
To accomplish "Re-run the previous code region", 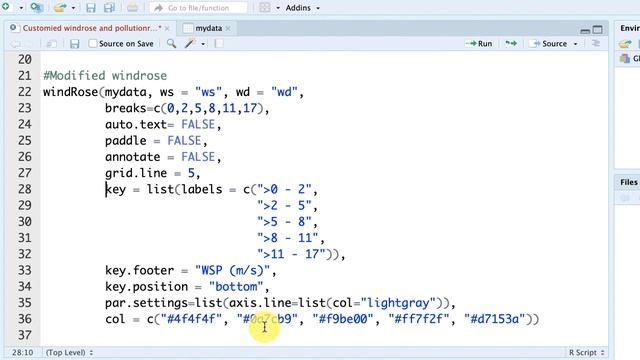I will click(511, 43).
